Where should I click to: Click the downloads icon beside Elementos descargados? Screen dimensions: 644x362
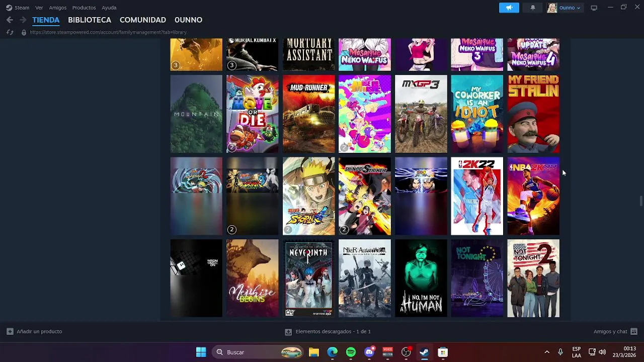(288, 332)
